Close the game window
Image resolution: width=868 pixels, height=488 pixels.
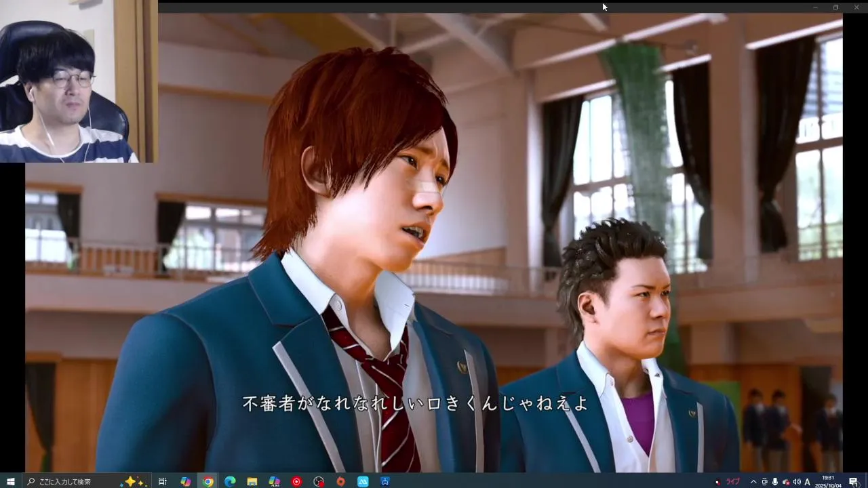[x=856, y=7]
